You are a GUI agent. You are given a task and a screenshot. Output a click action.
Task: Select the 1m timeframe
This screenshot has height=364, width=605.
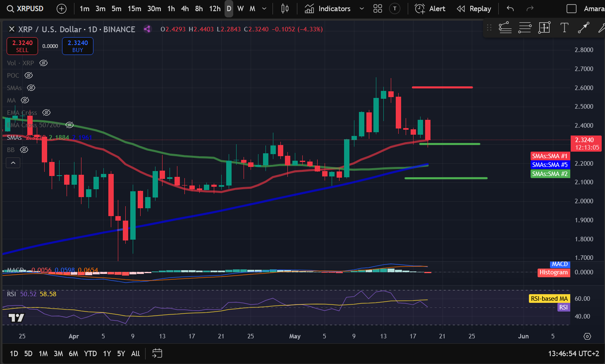84,9
